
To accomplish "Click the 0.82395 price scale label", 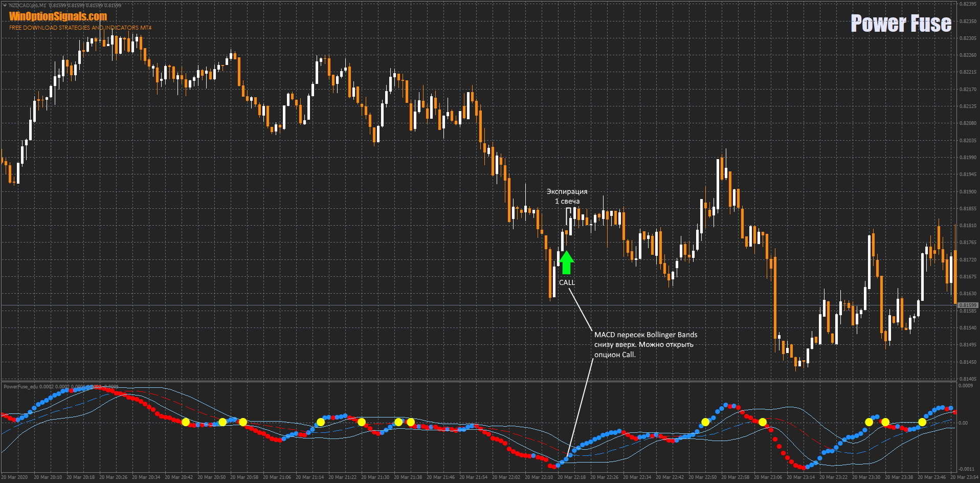I will (967, 4).
